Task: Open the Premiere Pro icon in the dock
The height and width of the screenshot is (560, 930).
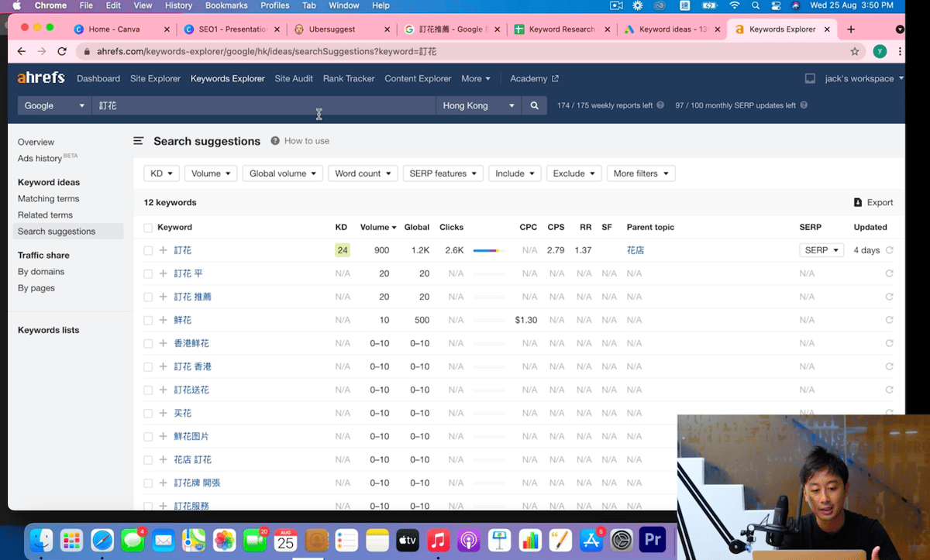Action: pos(653,540)
